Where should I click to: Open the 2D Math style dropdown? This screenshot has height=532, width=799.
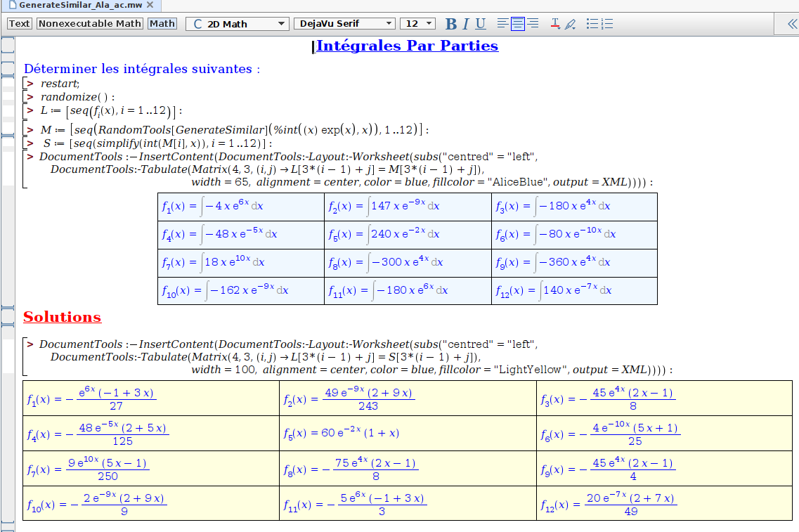click(238, 24)
